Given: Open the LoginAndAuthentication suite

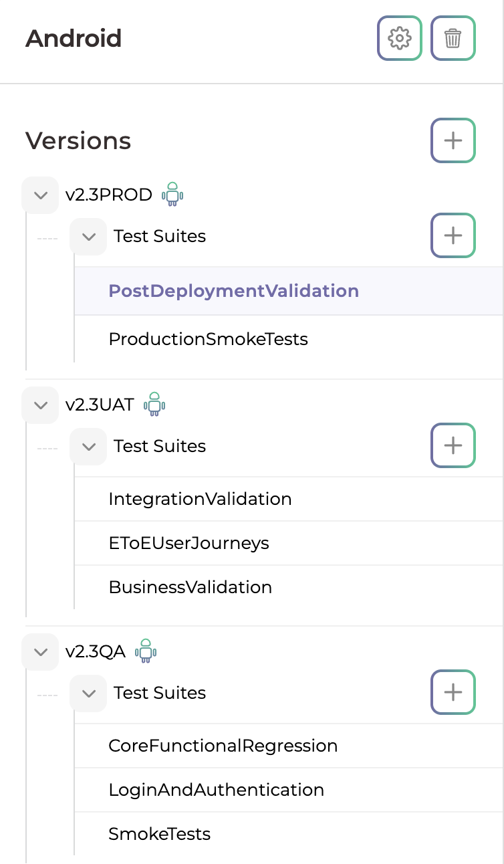Looking at the screenshot, I should pos(216,790).
